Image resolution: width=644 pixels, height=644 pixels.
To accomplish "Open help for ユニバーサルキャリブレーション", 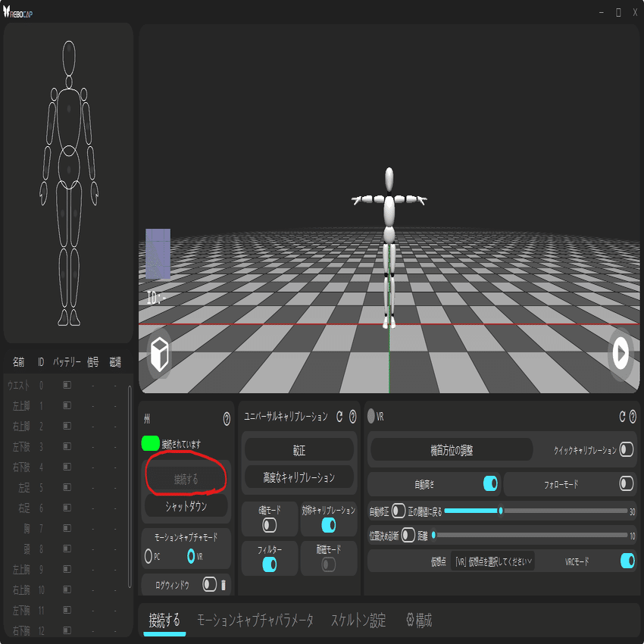I will tap(352, 417).
